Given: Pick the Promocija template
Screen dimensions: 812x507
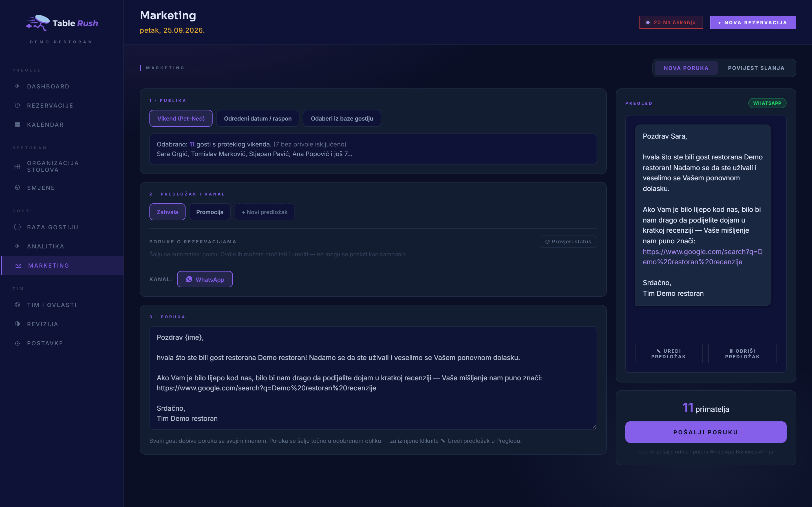Looking at the screenshot, I should [210, 212].
